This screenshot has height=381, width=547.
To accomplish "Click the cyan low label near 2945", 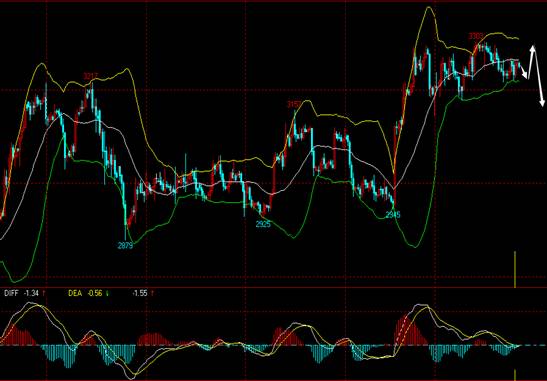I will coord(393,215).
